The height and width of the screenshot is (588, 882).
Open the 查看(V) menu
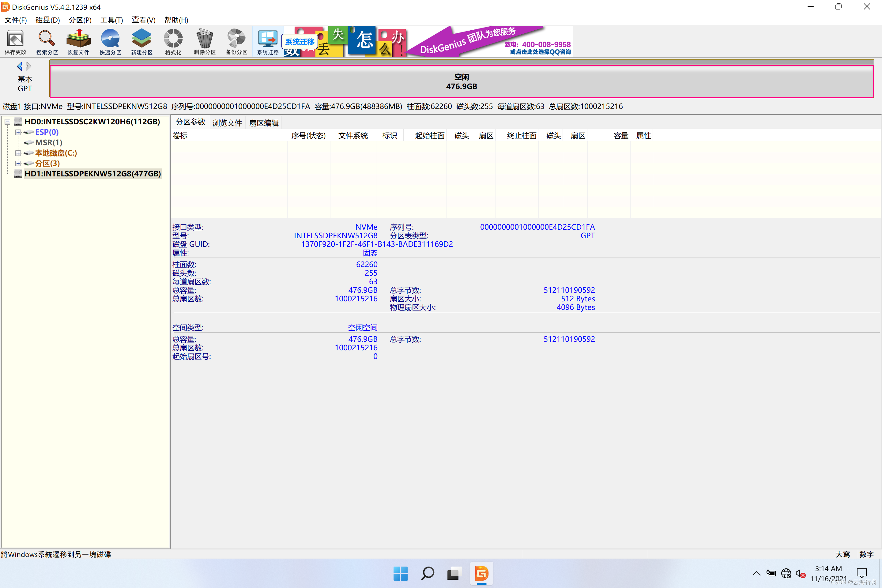coord(144,20)
